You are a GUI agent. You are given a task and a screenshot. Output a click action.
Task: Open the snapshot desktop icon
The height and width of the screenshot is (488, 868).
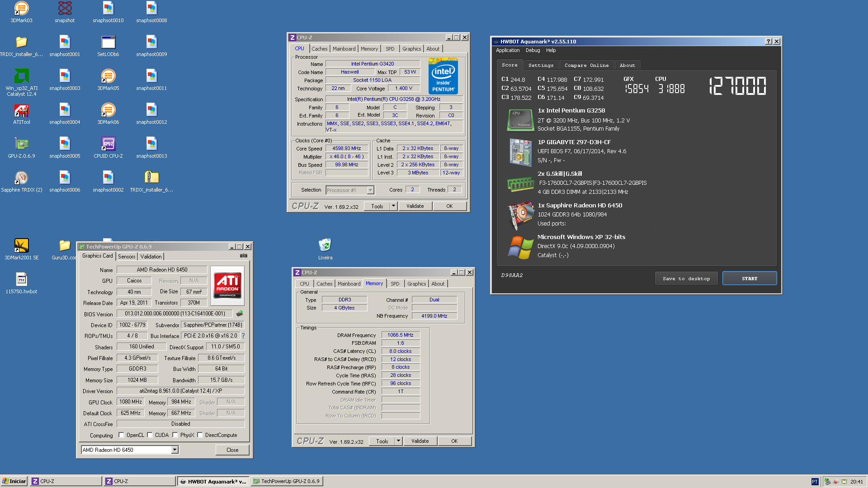pyautogui.click(x=65, y=8)
